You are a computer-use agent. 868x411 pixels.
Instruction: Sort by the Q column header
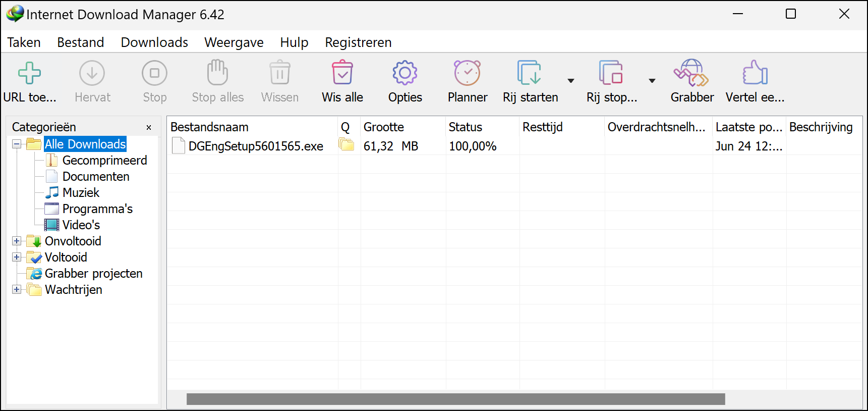pyautogui.click(x=349, y=127)
